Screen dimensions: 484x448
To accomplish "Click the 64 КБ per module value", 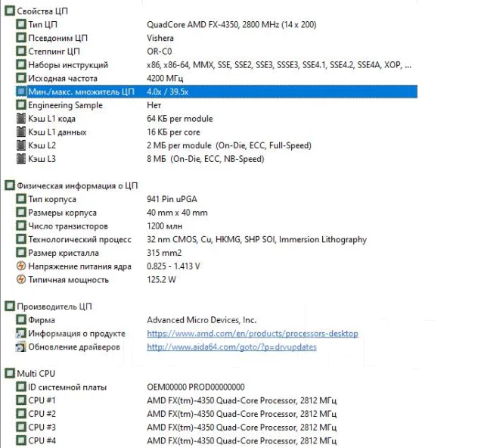I will click(x=180, y=119).
